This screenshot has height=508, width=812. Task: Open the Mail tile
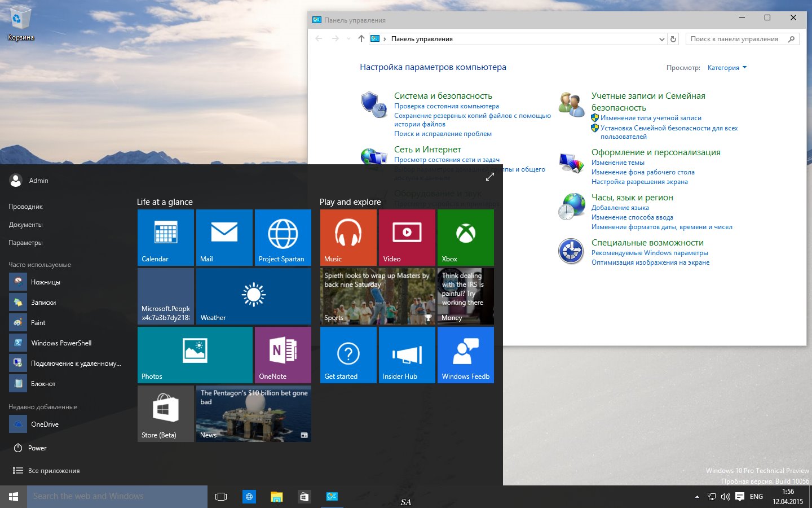click(224, 238)
